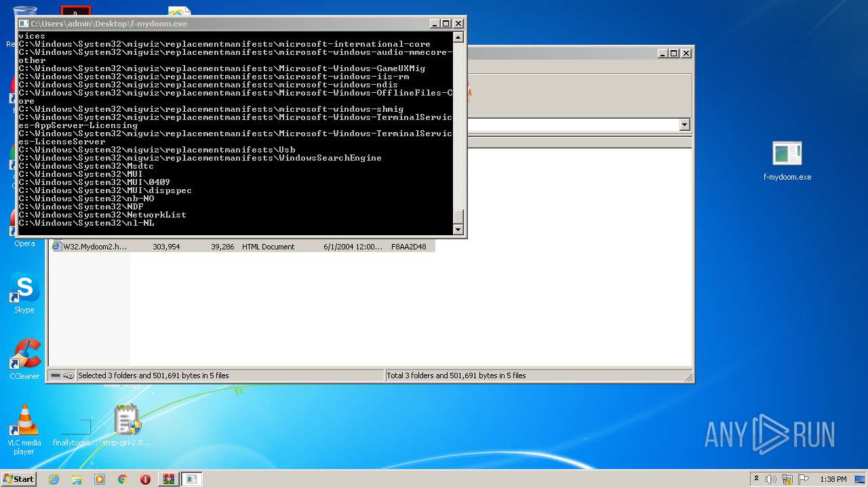Switch to f-mydoom.exe console taskbar button
This screenshot has width=868, height=488.
click(192, 479)
